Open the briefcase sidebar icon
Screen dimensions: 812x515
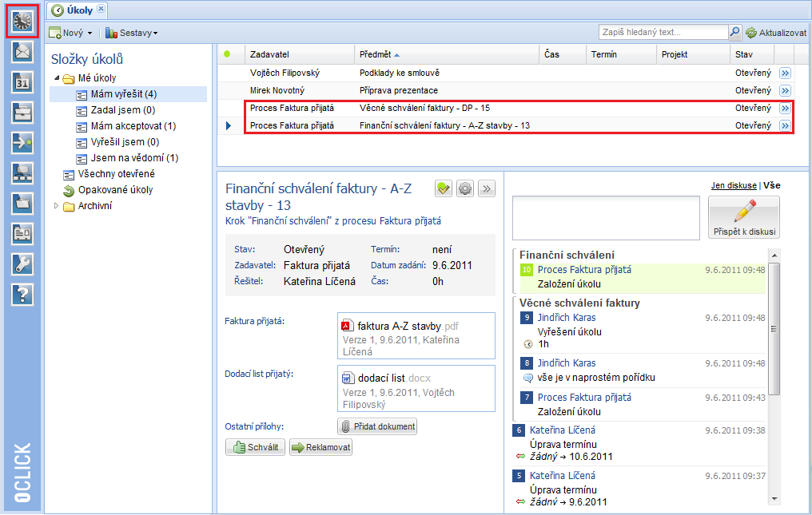click(22, 113)
